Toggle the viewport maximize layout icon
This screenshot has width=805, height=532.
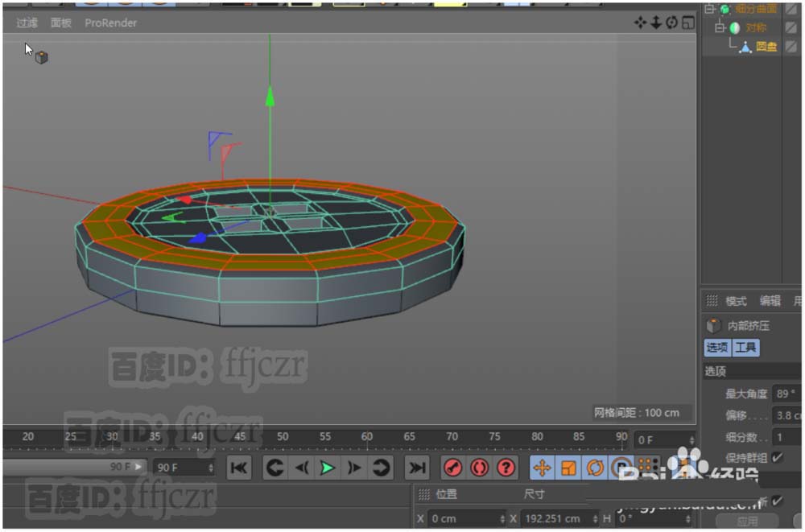(687, 23)
